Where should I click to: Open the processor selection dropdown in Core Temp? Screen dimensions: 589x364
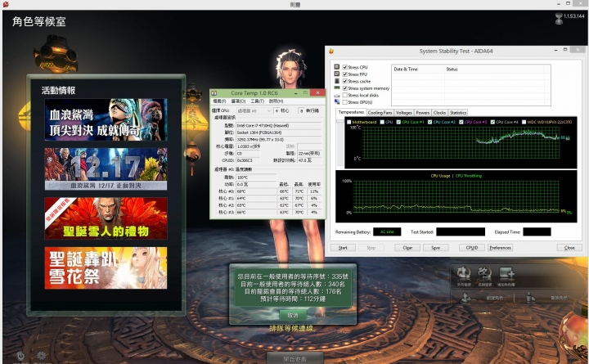coord(254,110)
